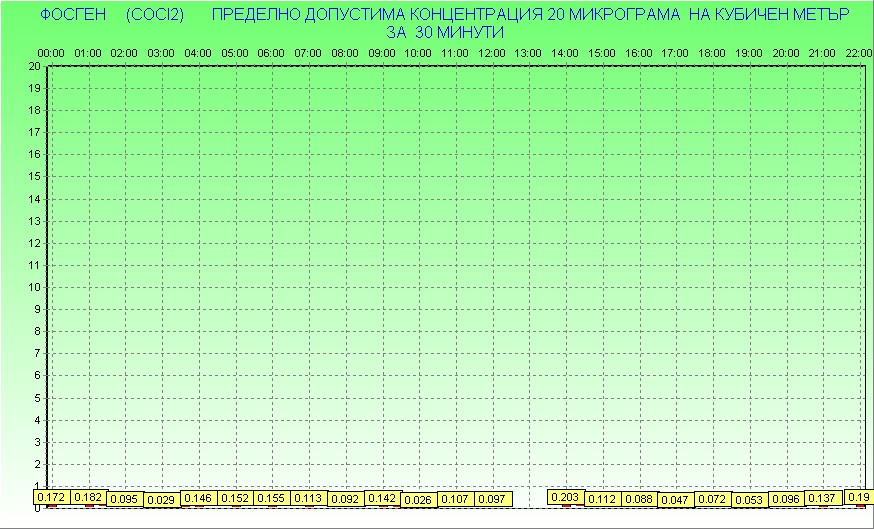Click the 13 tick on the vertical axis
Screen dimensions: 874x529
[x=34, y=221]
